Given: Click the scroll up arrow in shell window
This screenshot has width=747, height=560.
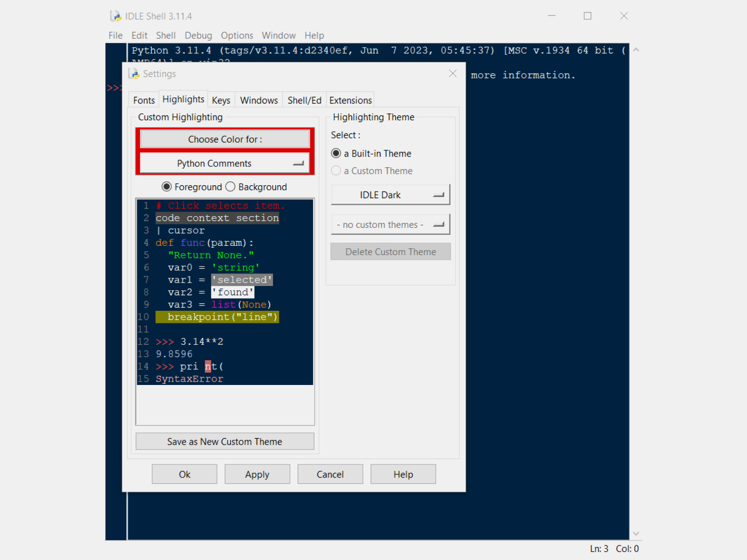Looking at the screenshot, I should click(636, 49).
